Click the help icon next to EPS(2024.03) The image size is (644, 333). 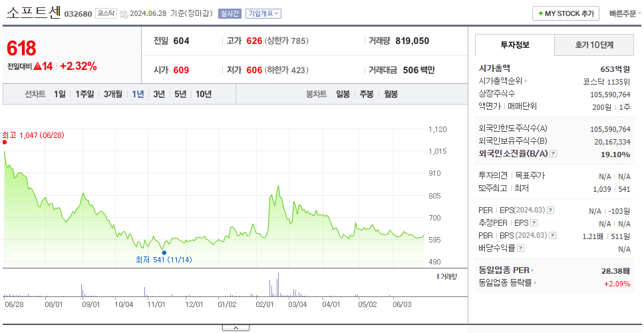[x=551, y=210]
